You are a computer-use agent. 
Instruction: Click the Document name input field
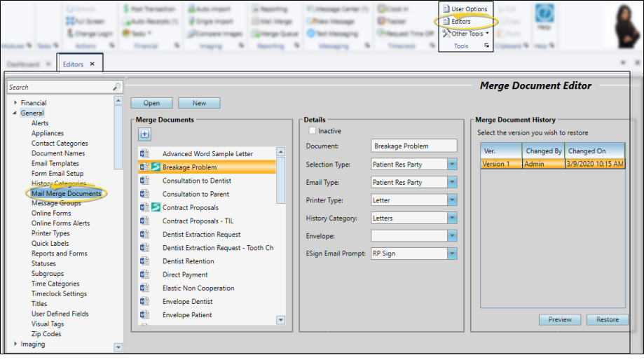click(x=413, y=146)
